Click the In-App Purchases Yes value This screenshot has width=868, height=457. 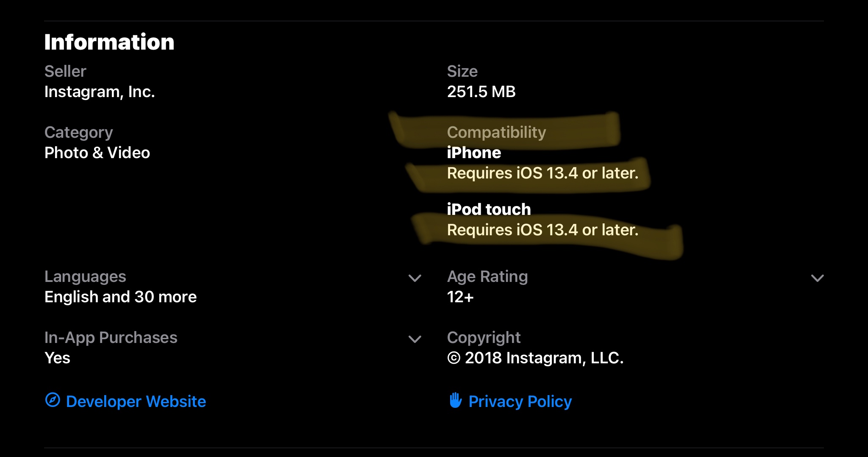pyautogui.click(x=57, y=358)
